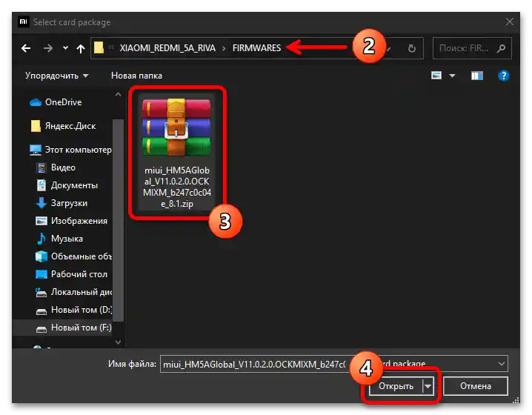The image size is (532, 415).
Task: Click the Локальный диск drive icon
Action: [41, 293]
